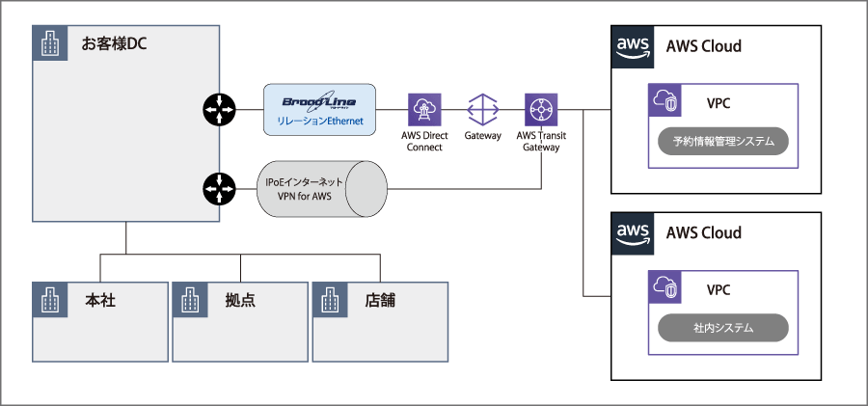Click VPC text above 社内システム

point(718,290)
